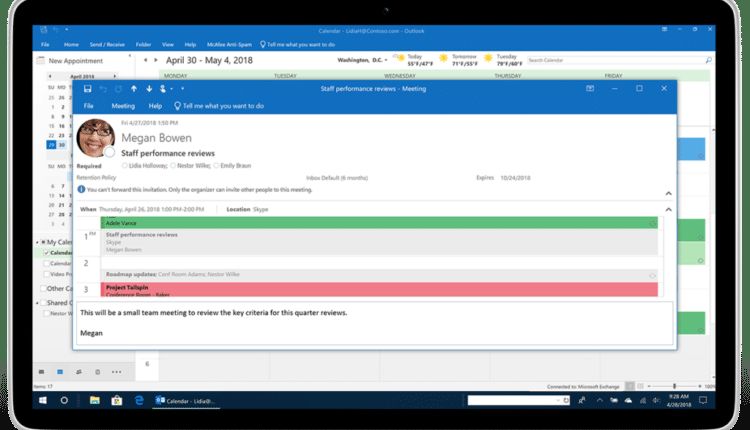
Task: Open the Meeting tab in meeting window
Action: point(123,105)
